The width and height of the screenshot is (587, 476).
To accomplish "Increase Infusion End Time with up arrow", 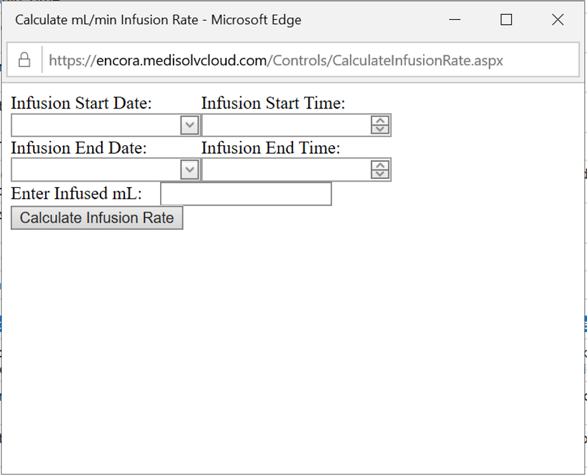I will click(380, 166).
